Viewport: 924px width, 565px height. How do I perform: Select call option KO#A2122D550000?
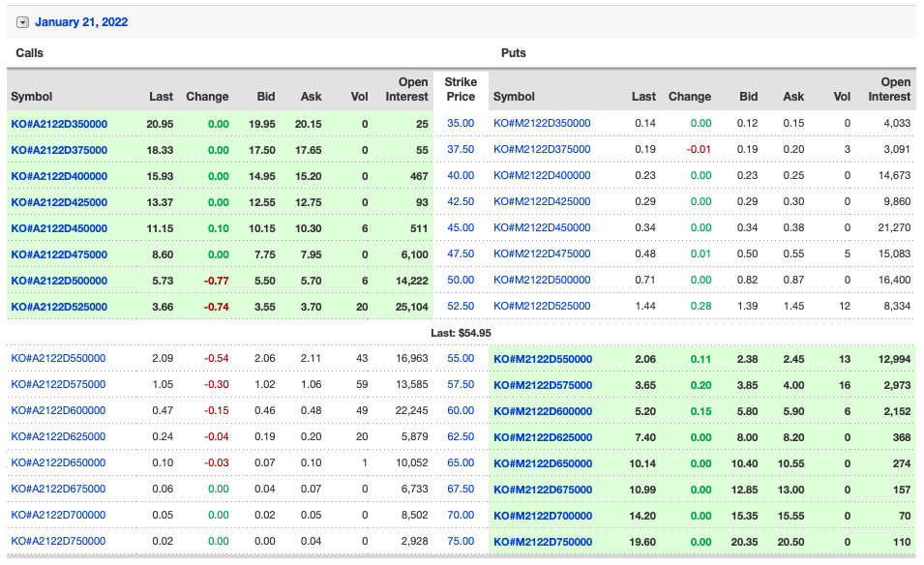pos(58,359)
